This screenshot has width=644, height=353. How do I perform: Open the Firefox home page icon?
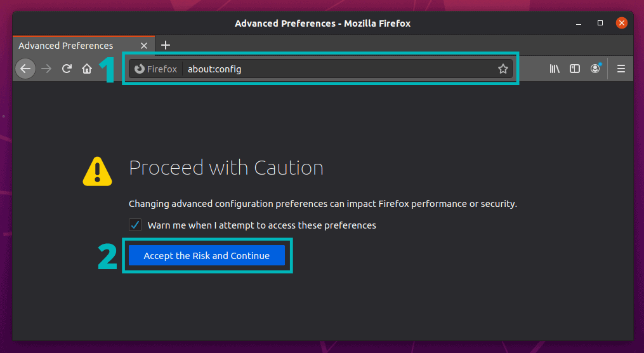pyautogui.click(x=87, y=69)
